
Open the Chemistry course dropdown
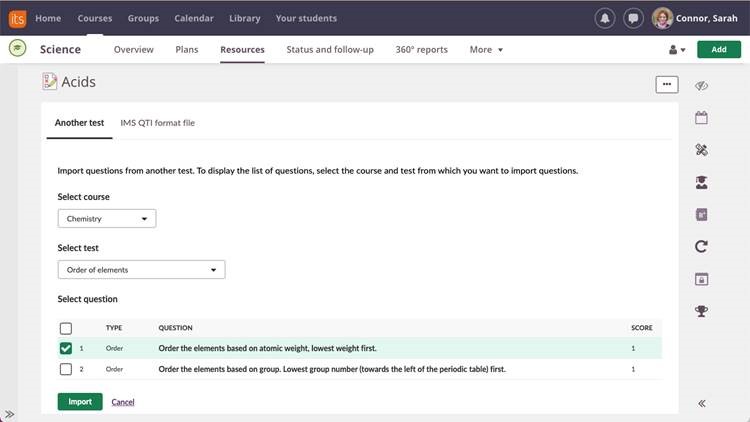click(x=106, y=218)
